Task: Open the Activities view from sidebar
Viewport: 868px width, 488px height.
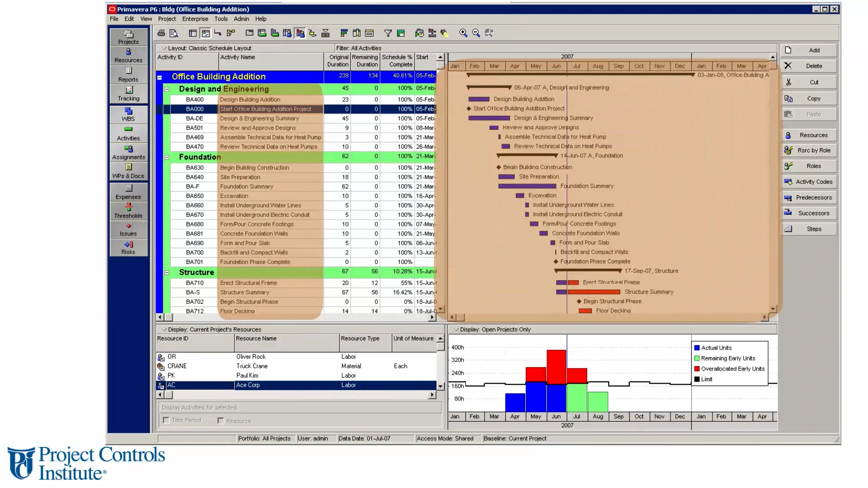Action: (128, 133)
